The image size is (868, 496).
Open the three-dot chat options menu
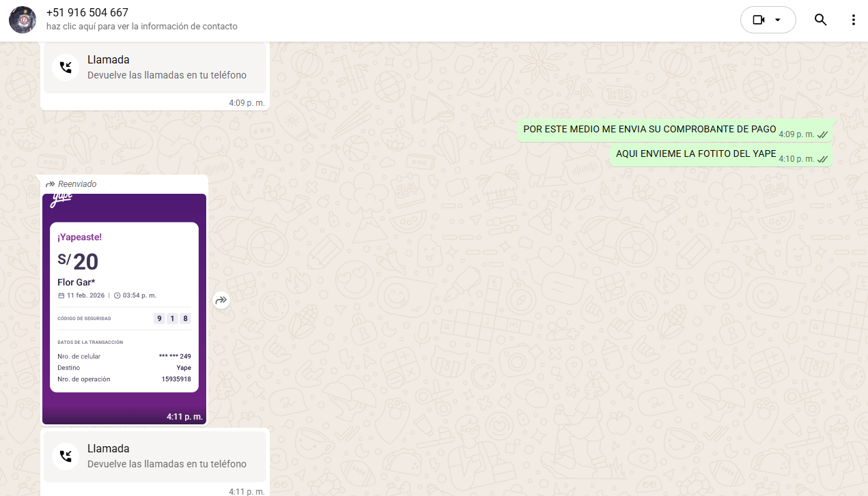tap(853, 20)
